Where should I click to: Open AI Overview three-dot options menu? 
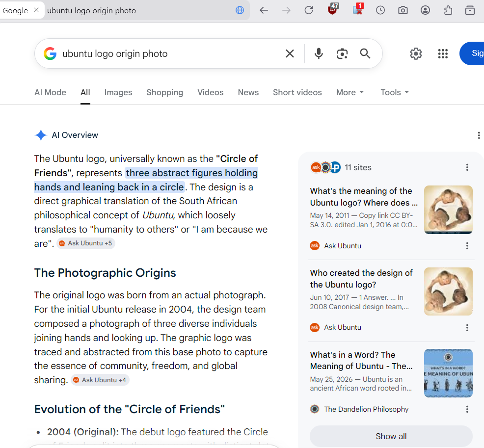pos(479,135)
